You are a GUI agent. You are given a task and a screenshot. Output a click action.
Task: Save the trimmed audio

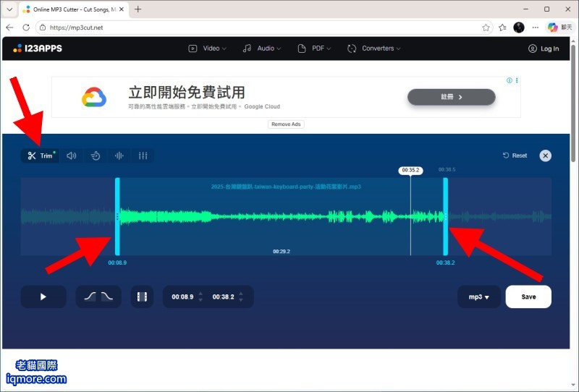[528, 297]
